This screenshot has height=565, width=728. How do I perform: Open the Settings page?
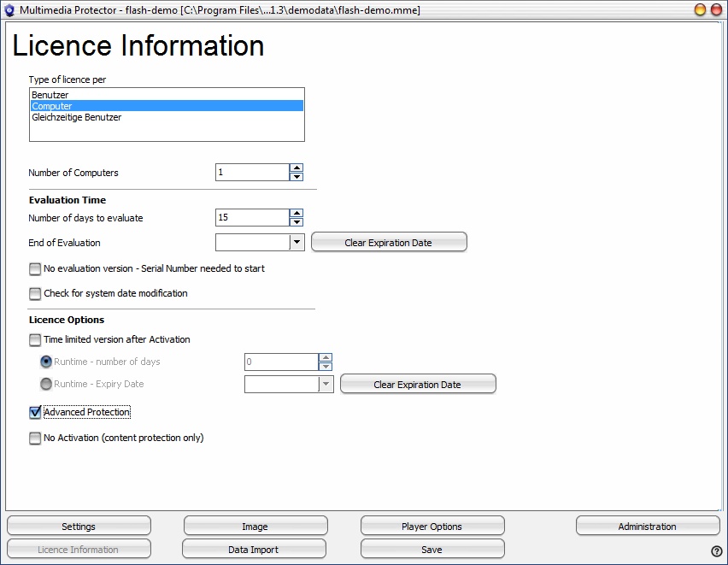(x=79, y=527)
